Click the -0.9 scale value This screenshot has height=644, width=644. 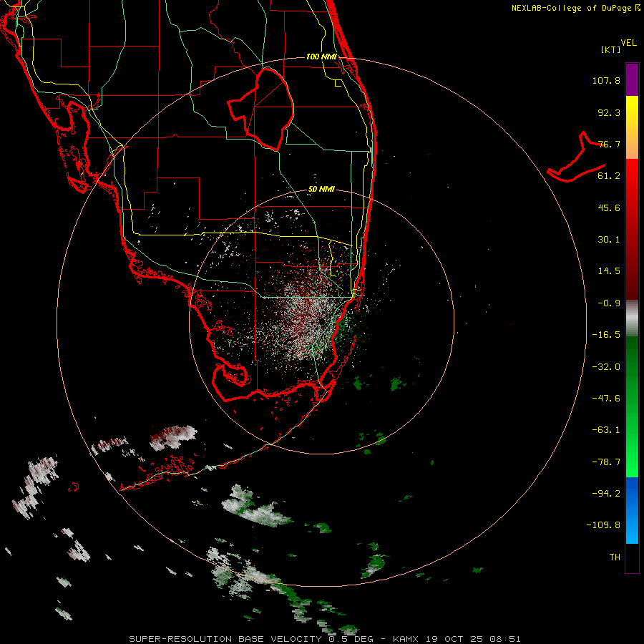(x=609, y=303)
